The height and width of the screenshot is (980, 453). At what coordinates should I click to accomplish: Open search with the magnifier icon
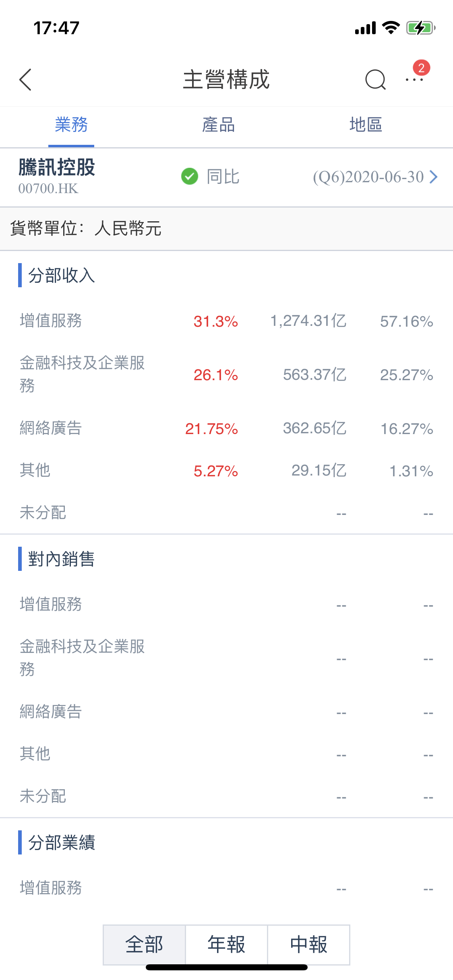[x=375, y=80]
